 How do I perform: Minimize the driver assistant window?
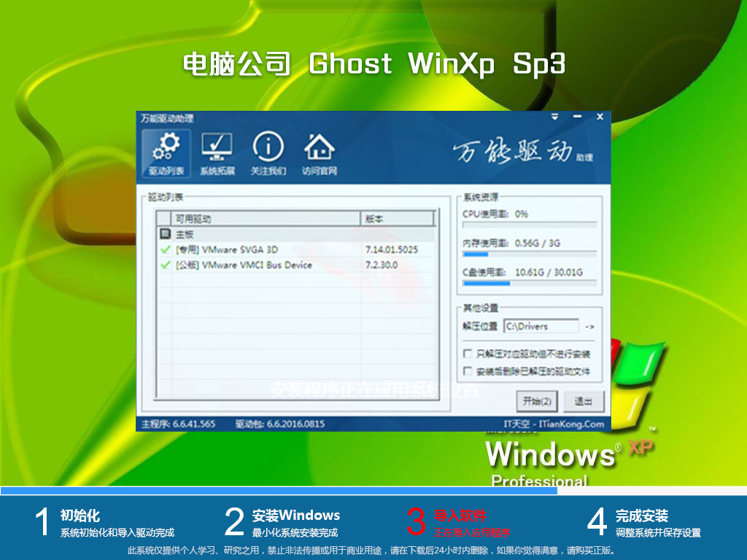(577, 117)
